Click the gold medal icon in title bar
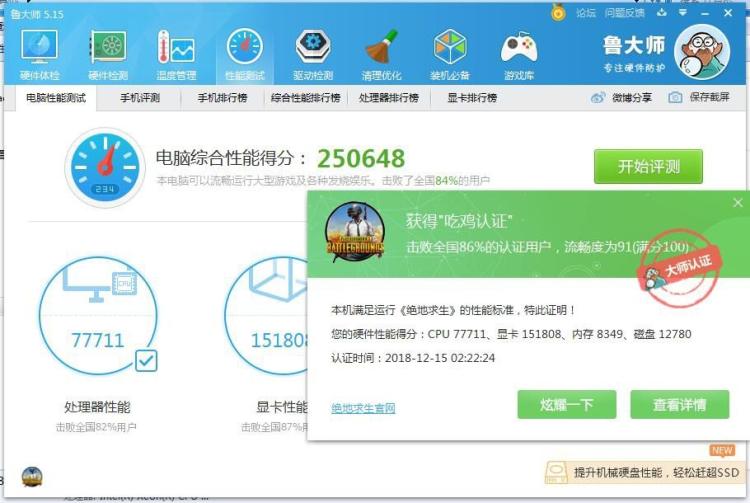The image size is (750, 503). pyautogui.click(x=558, y=12)
